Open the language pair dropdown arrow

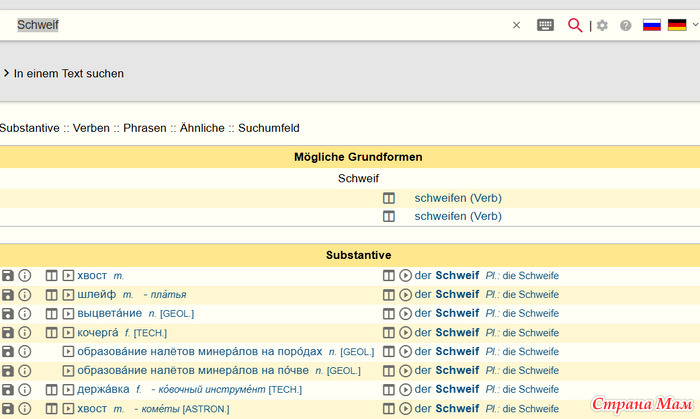695,25
